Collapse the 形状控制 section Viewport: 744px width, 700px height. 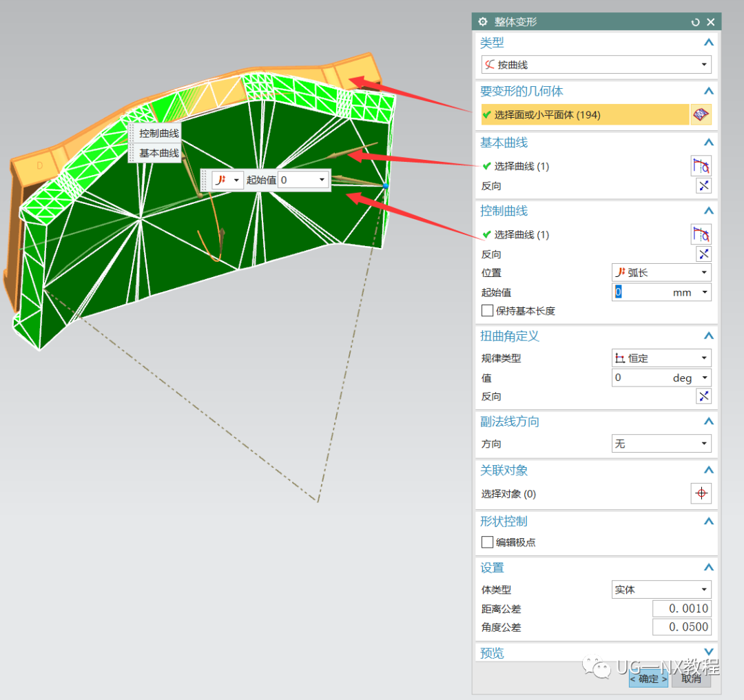click(x=708, y=522)
